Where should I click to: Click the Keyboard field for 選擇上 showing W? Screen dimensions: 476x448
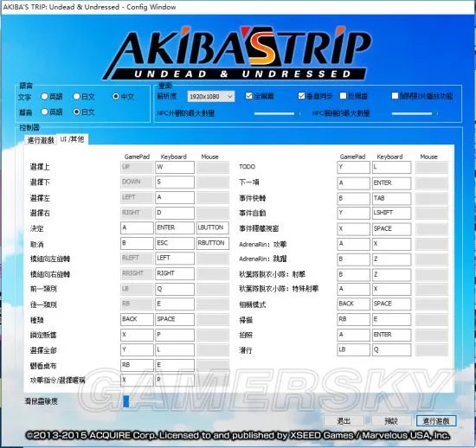(175, 167)
